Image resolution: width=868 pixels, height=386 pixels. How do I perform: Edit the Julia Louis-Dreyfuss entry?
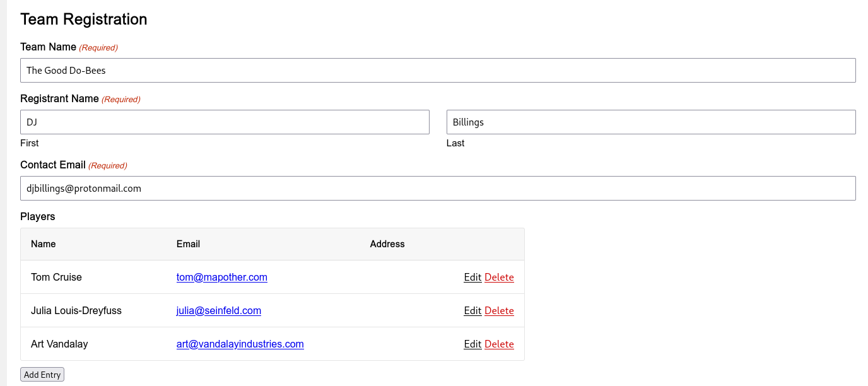coord(472,310)
